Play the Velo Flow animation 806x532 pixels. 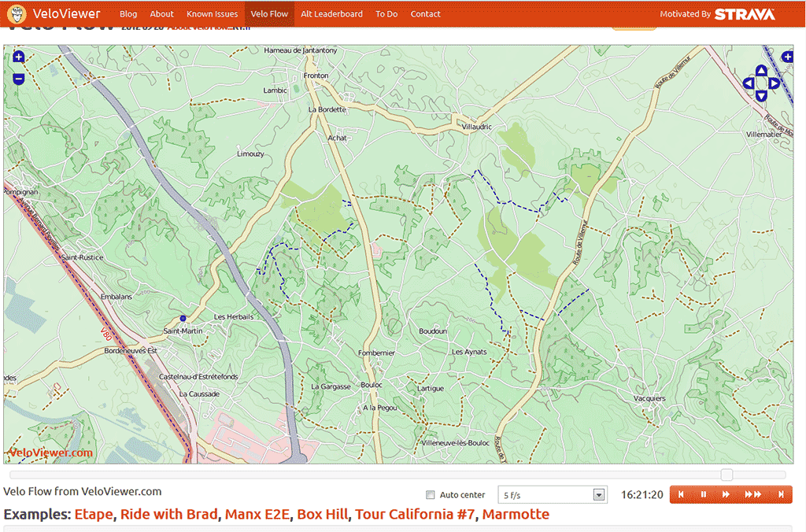726,494
